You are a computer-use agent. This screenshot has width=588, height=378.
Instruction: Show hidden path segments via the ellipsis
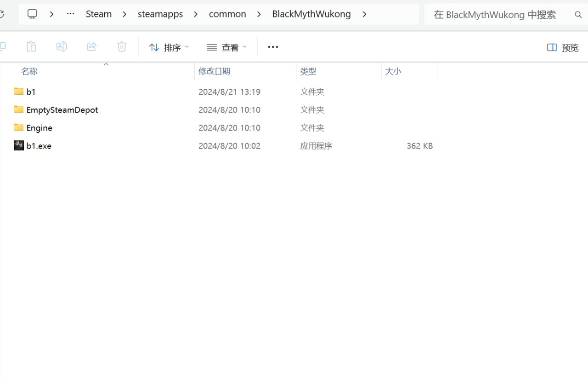70,14
